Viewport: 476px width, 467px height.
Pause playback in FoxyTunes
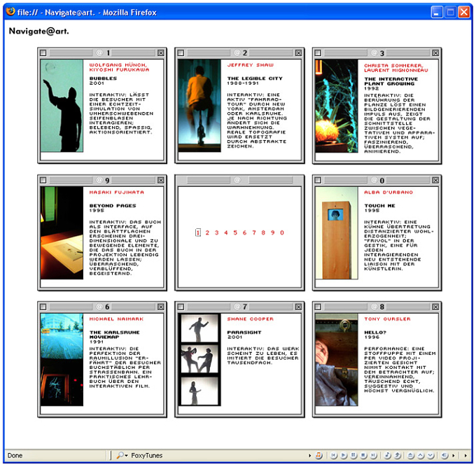coord(353,455)
